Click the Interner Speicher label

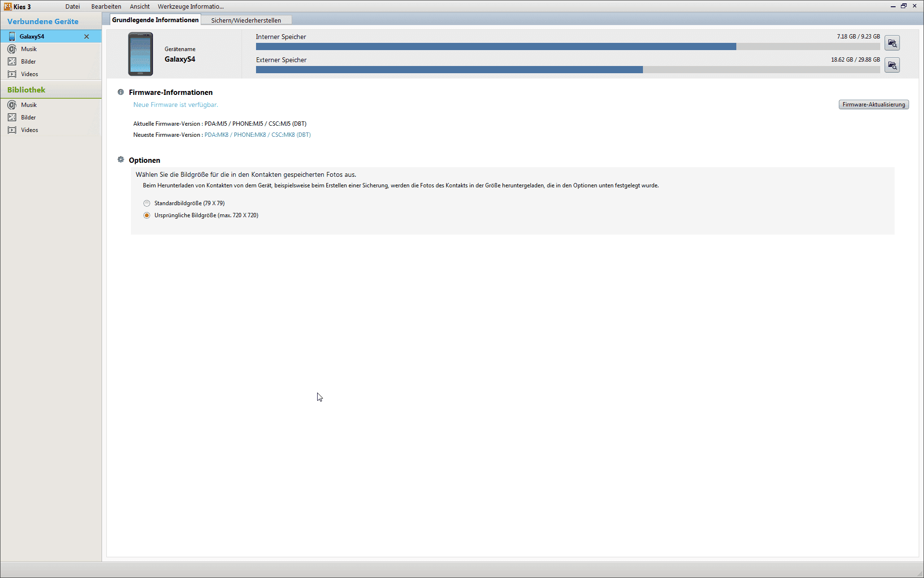[x=281, y=37]
